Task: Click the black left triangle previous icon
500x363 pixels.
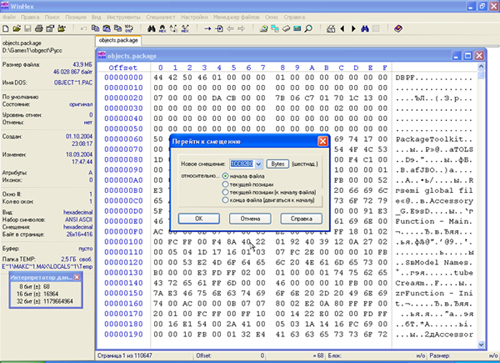Action: 342,29
